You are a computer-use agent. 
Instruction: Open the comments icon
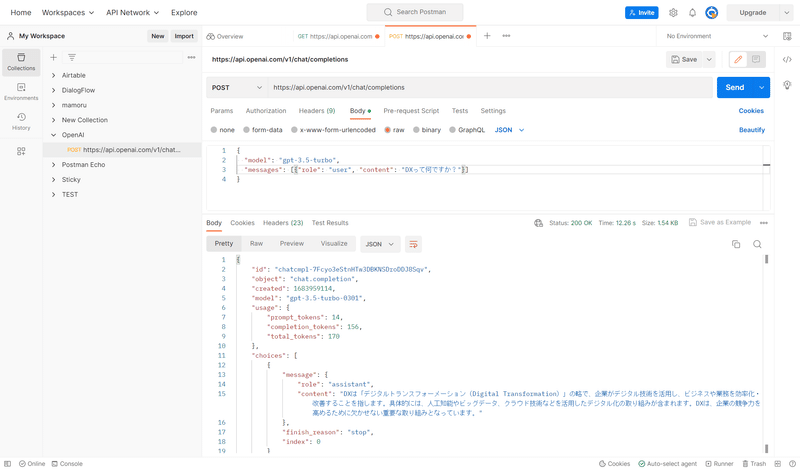[756, 60]
